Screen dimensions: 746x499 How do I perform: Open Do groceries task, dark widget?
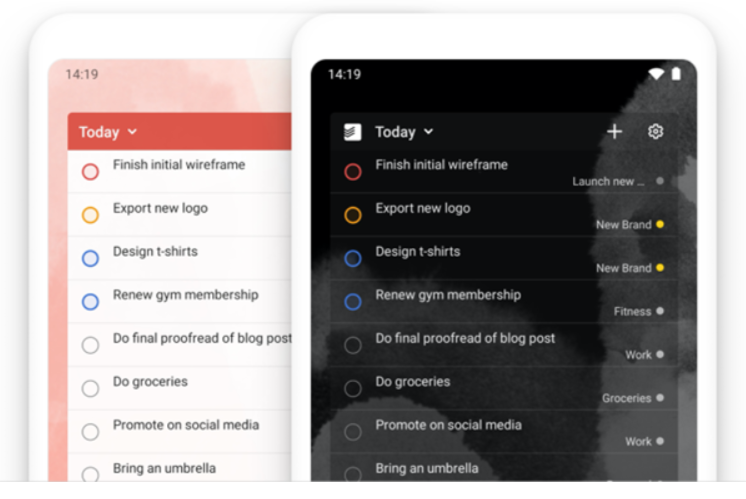coord(412,382)
